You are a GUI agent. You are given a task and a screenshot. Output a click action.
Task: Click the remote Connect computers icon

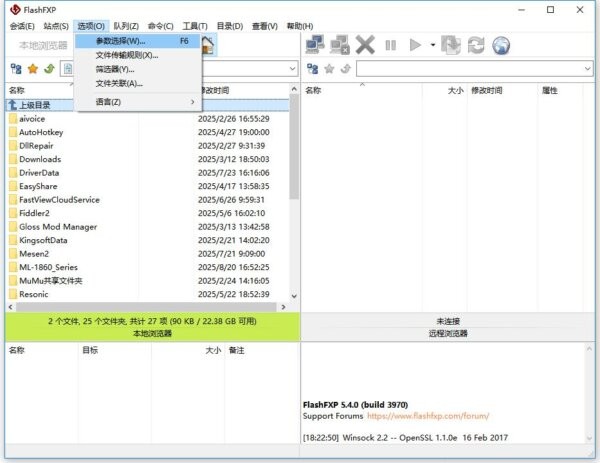coord(315,45)
